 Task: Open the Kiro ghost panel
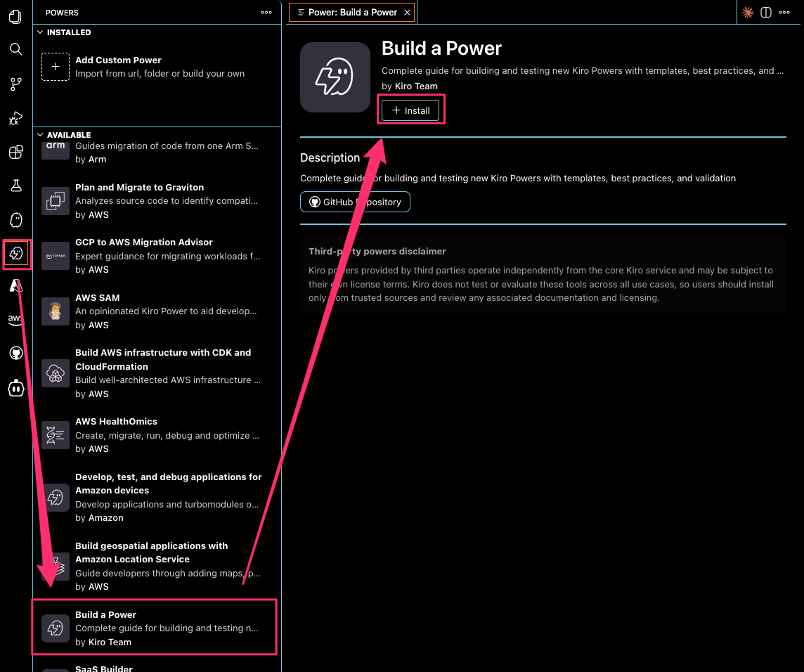click(15, 220)
